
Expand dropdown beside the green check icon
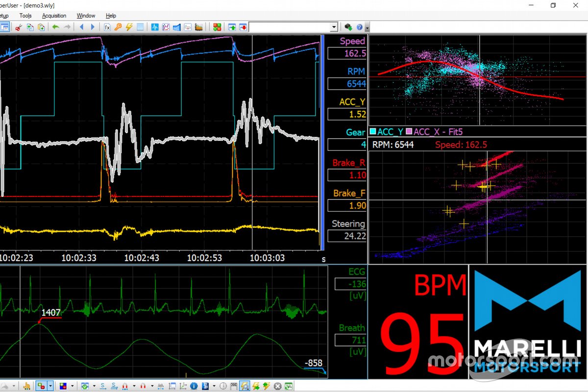[x=94, y=386]
